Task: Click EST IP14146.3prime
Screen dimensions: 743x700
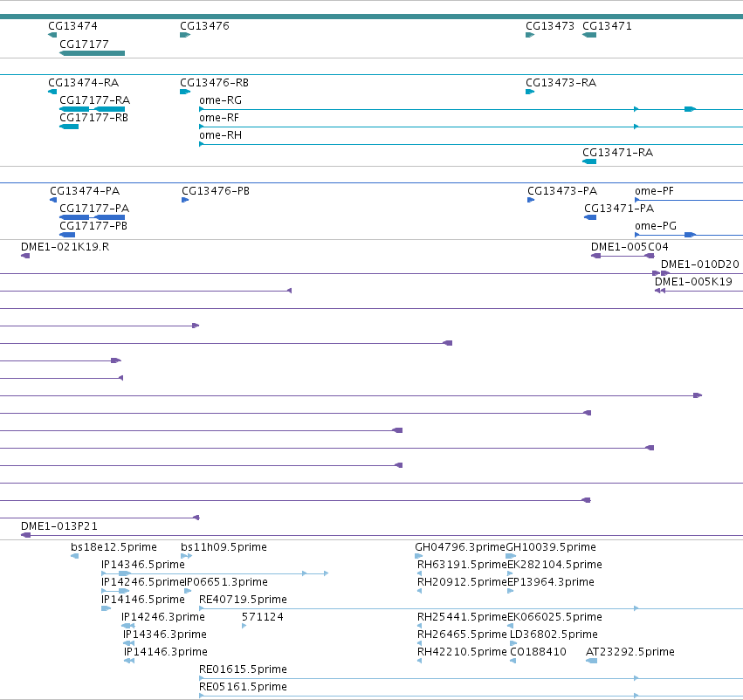Action: click(x=166, y=653)
